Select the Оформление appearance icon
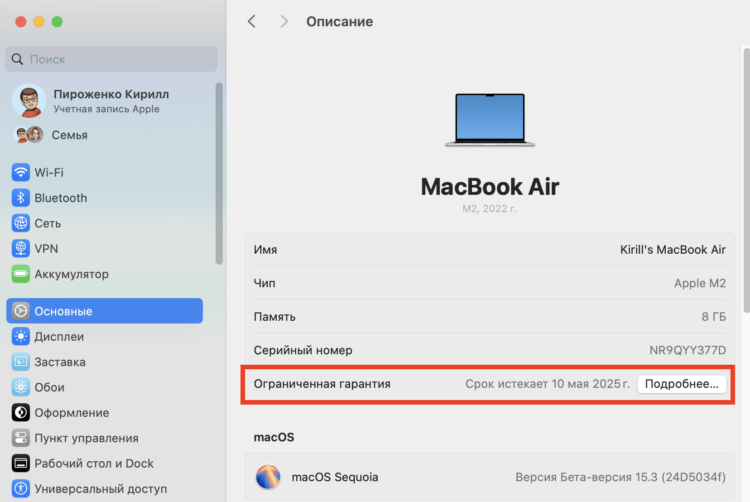 [x=21, y=412]
